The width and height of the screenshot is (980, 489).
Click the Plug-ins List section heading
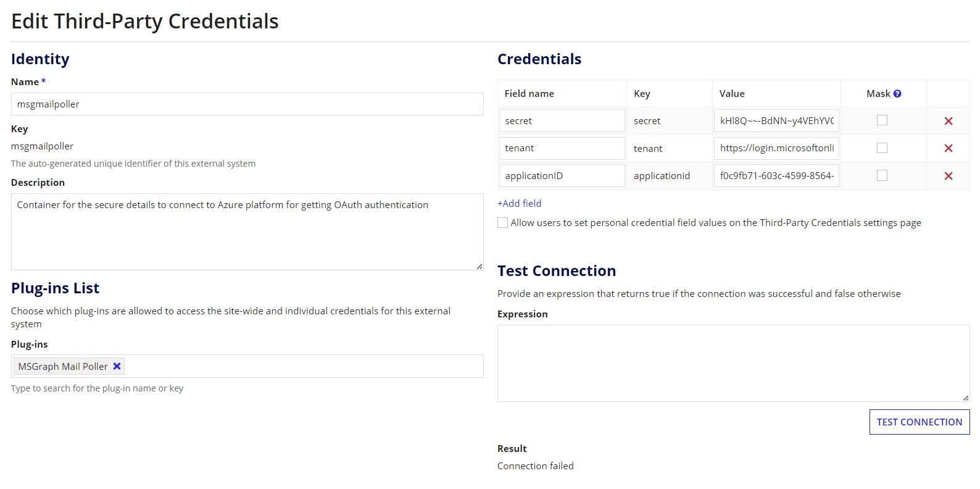pyautogui.click(x=55, y=288)
